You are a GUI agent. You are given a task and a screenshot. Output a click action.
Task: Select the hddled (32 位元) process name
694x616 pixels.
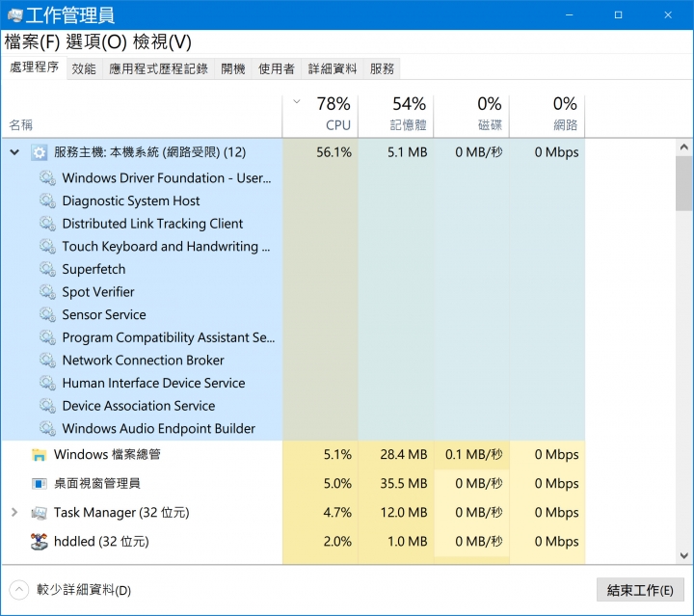pos(101,542)
